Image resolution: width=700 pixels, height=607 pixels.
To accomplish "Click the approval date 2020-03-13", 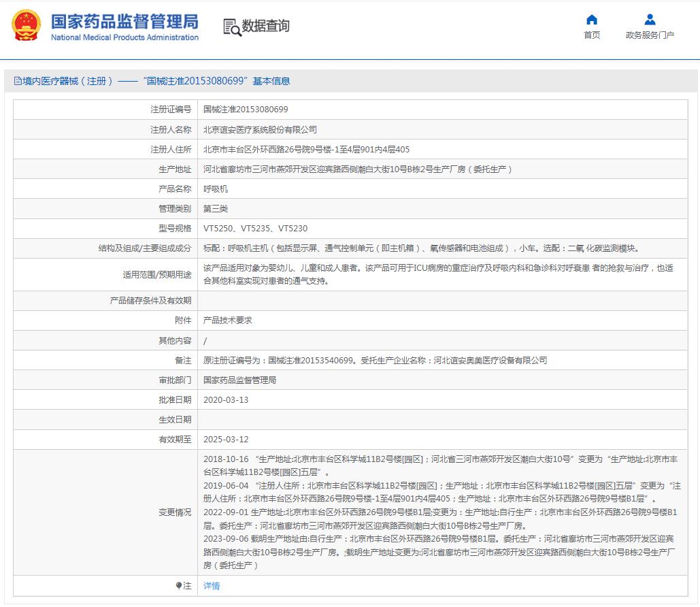I will pos(226,399).
